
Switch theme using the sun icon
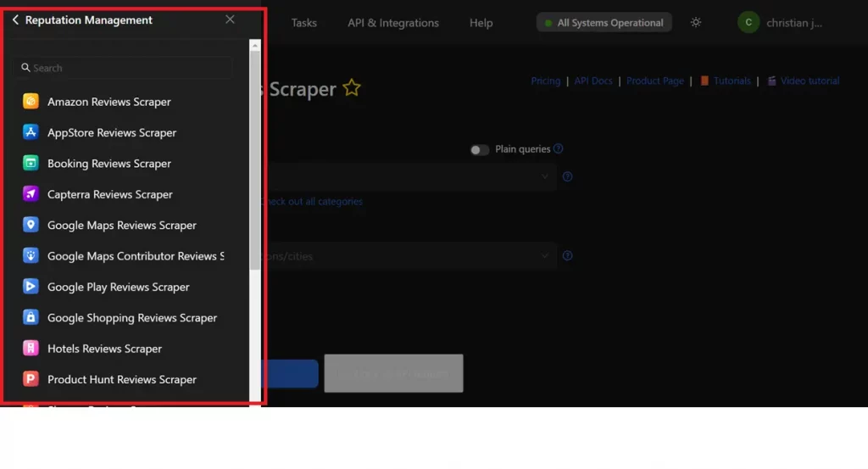[696, 23]
